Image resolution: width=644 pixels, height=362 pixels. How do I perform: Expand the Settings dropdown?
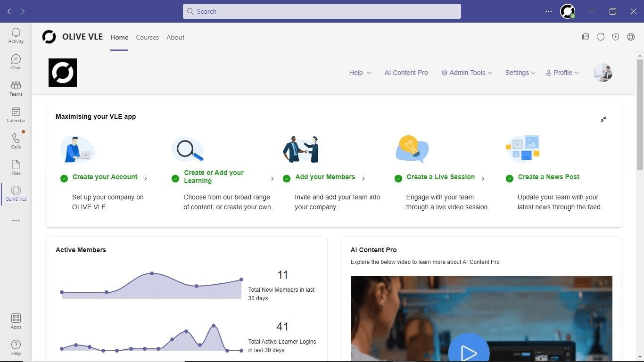pyautogui.click(x=520, y=73)
